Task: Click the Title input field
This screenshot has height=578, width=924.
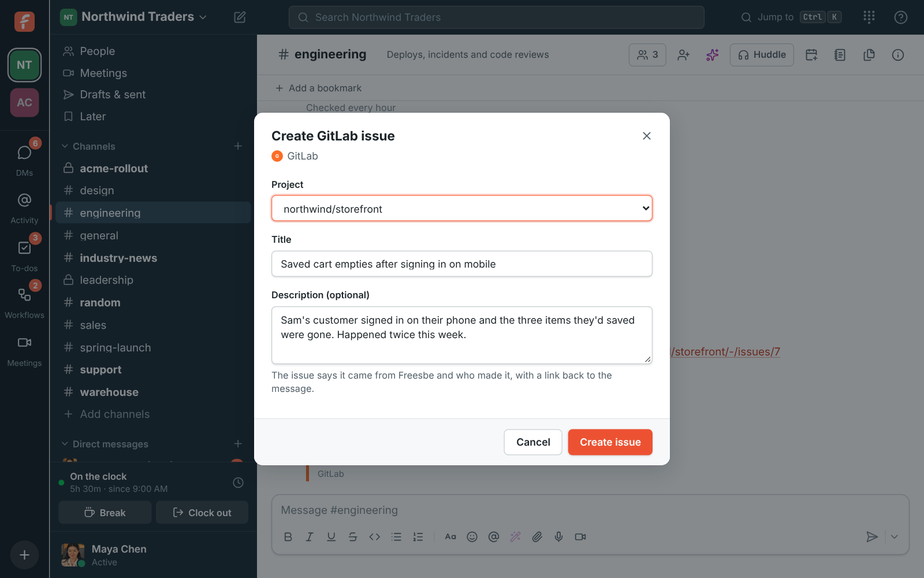Action: tap(462, 264)
